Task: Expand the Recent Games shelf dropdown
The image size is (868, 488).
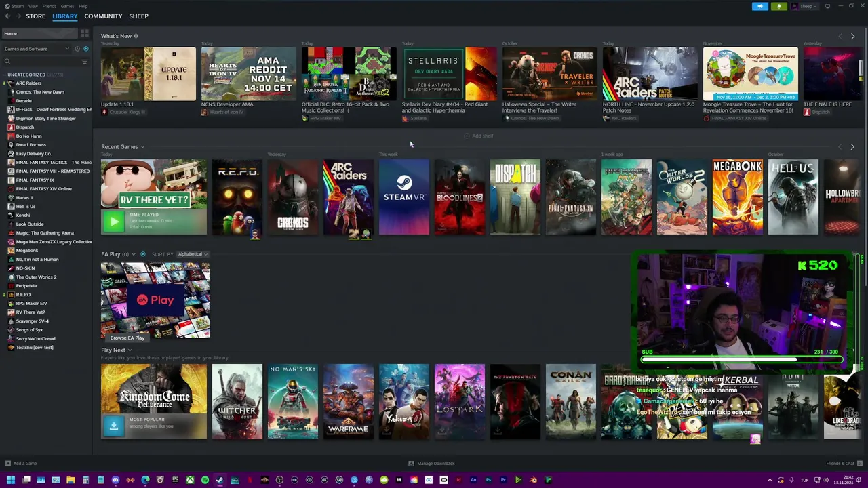Action: (x=142, y=146)
